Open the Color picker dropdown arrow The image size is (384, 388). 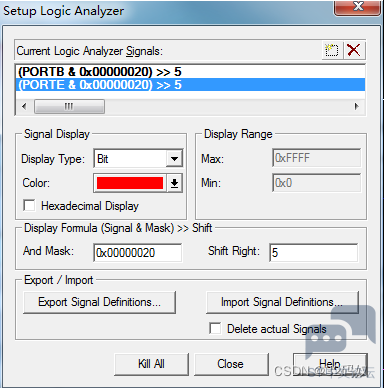[174, 183]
